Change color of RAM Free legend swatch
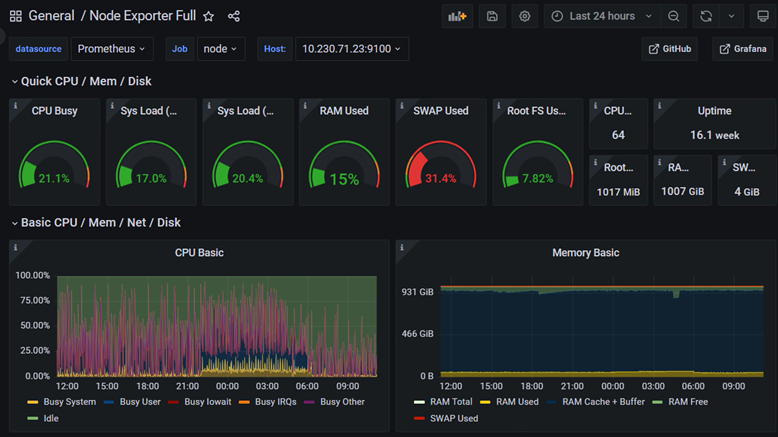 pos(657,402)
